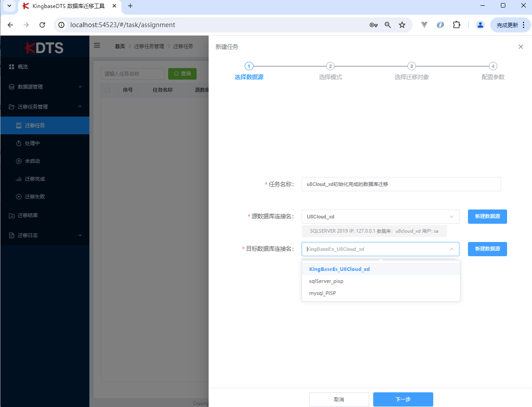Go to 迁移失败 task list

(35, 197)
